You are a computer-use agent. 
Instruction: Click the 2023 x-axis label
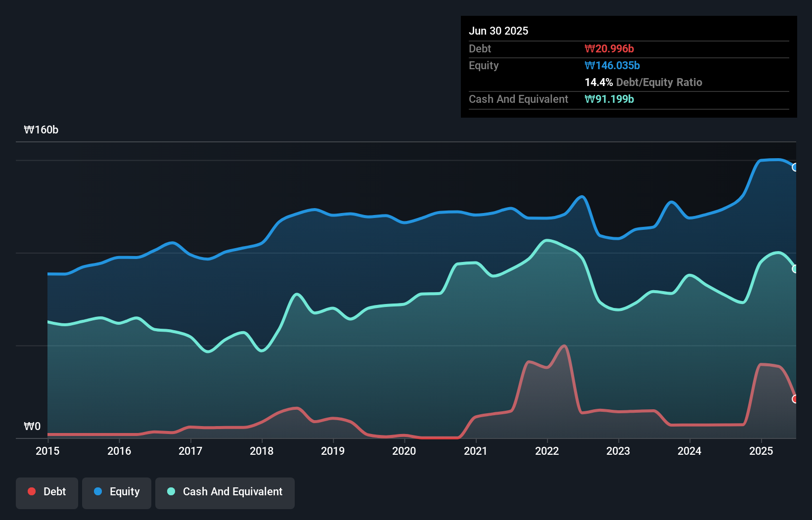[618, 451]
